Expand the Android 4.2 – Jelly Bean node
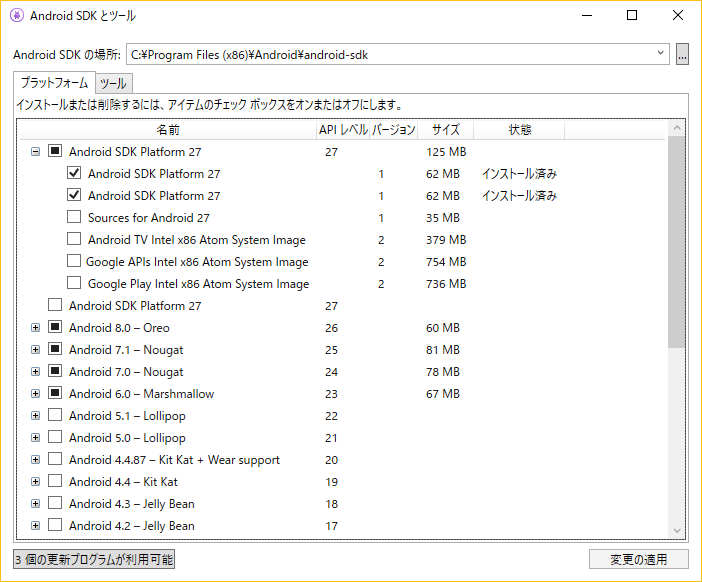The image size is (702, 582). click(35, 525)
